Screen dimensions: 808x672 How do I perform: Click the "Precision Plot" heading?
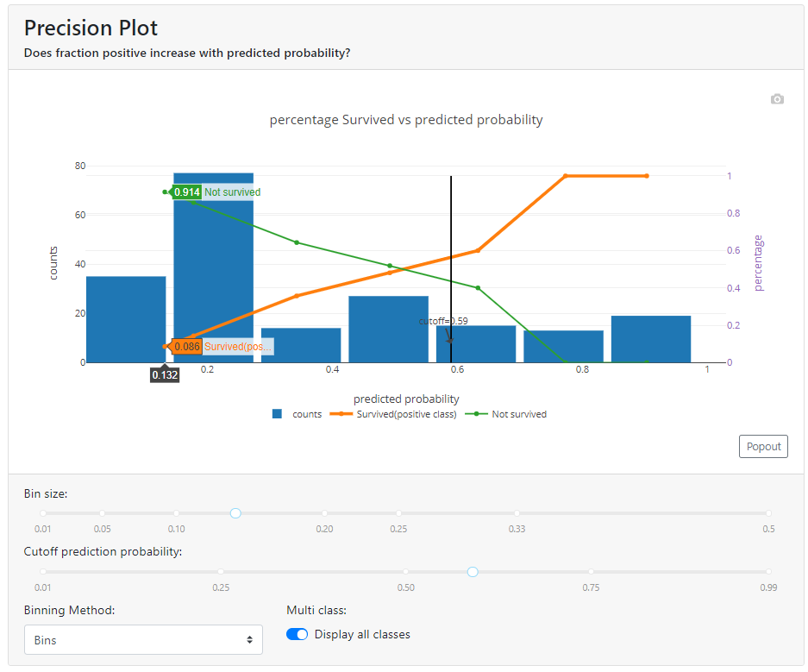point(90,28)
